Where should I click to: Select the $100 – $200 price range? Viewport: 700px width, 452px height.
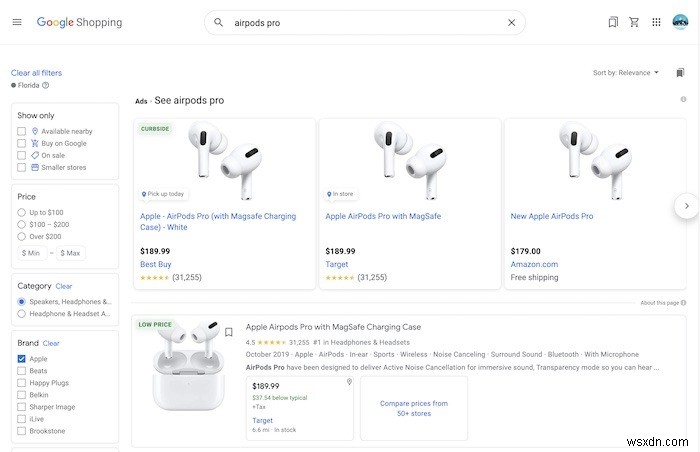point(22,224)
